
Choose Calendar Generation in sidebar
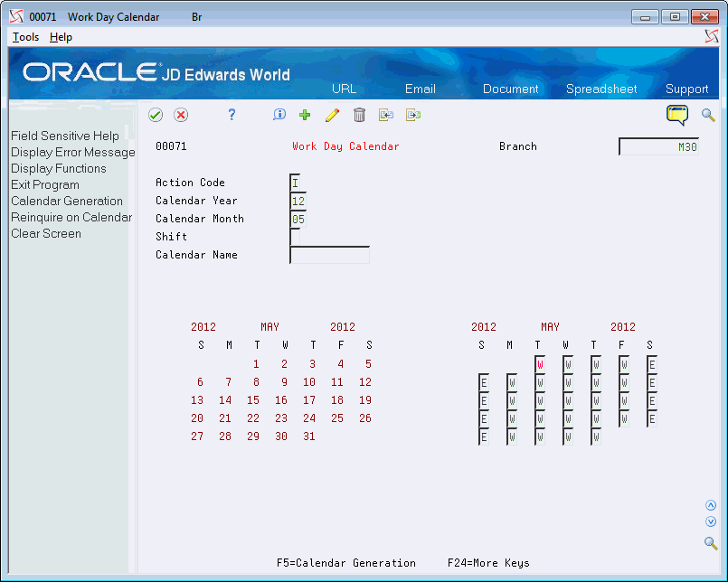[67, 201]
